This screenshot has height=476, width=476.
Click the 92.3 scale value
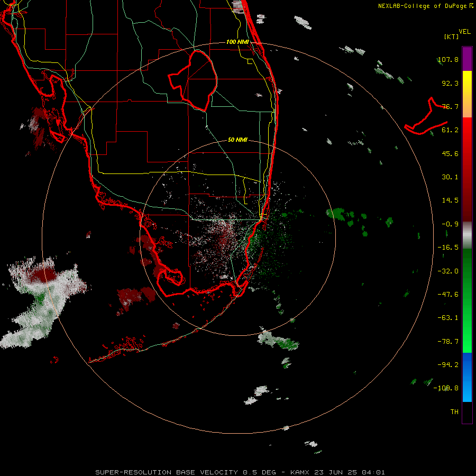450,83
